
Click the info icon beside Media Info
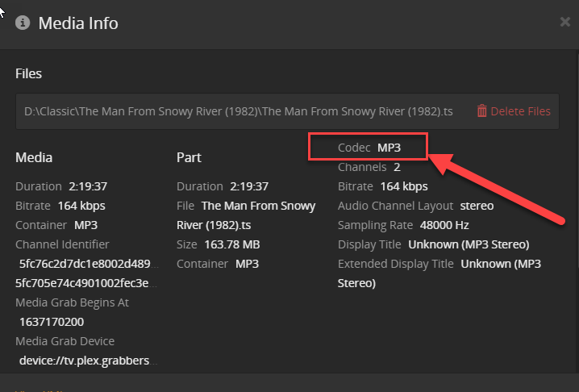[x=23, y=23]
